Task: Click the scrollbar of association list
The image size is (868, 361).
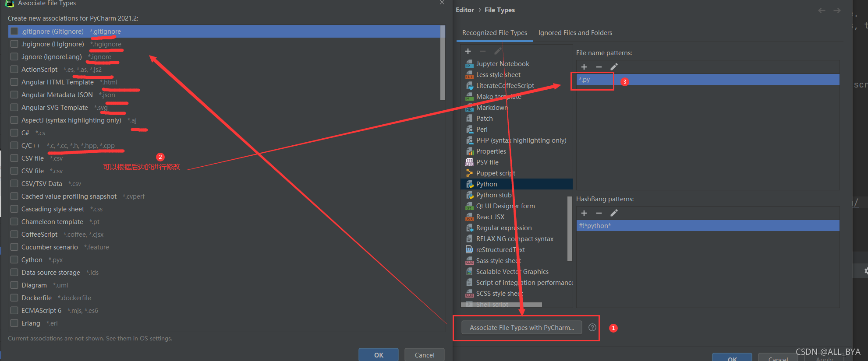Action: (443, 63)
